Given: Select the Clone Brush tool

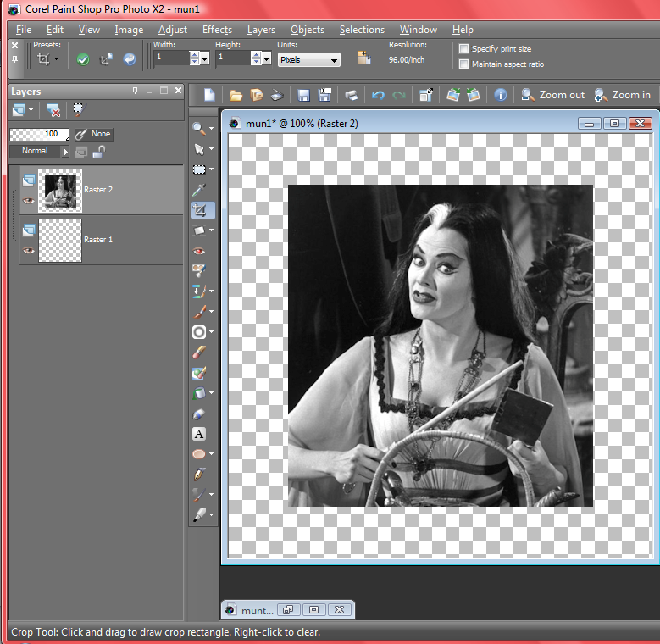Looking at the screenshot, I should [198, 291].
